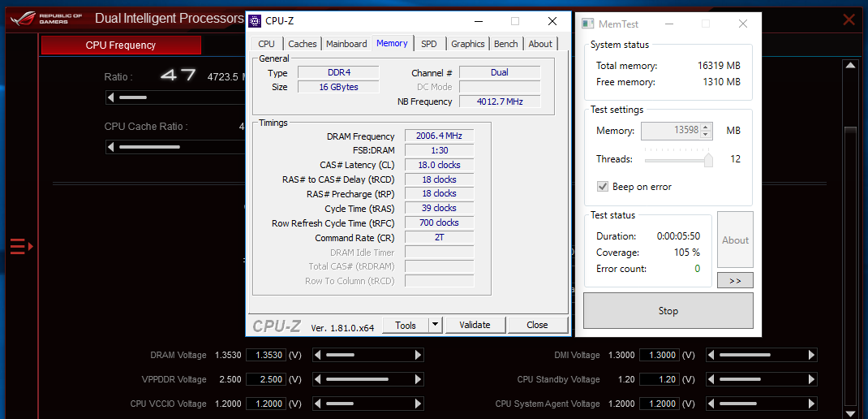Screen dimensions: 868x419
Task: Decrease DRAM Voltage with left arrow
Action: [318, 355]
